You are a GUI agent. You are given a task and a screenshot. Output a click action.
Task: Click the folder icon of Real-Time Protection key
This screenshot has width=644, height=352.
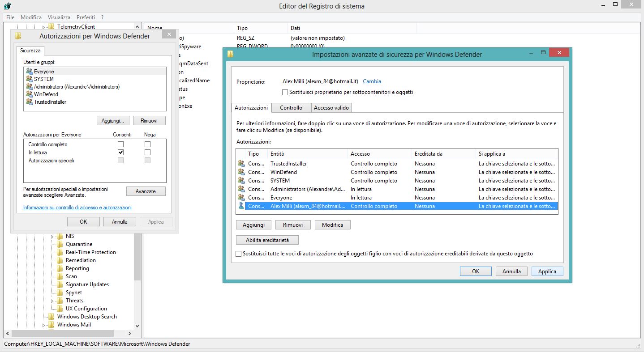60,252
